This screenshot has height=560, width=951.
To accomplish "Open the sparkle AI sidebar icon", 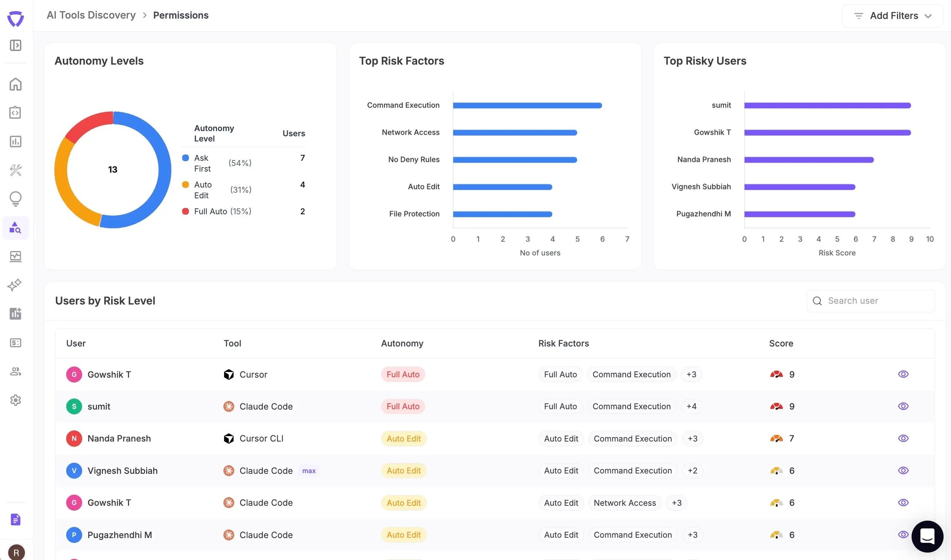I will 15,285.
